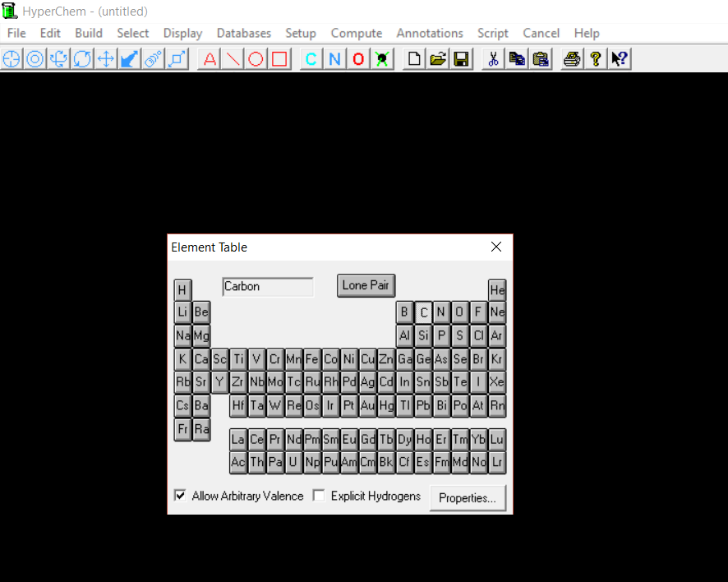Close the Element Table dialog
Viewport: 728px width, 582px height.
pyautogui.click(x=496, y=247)
